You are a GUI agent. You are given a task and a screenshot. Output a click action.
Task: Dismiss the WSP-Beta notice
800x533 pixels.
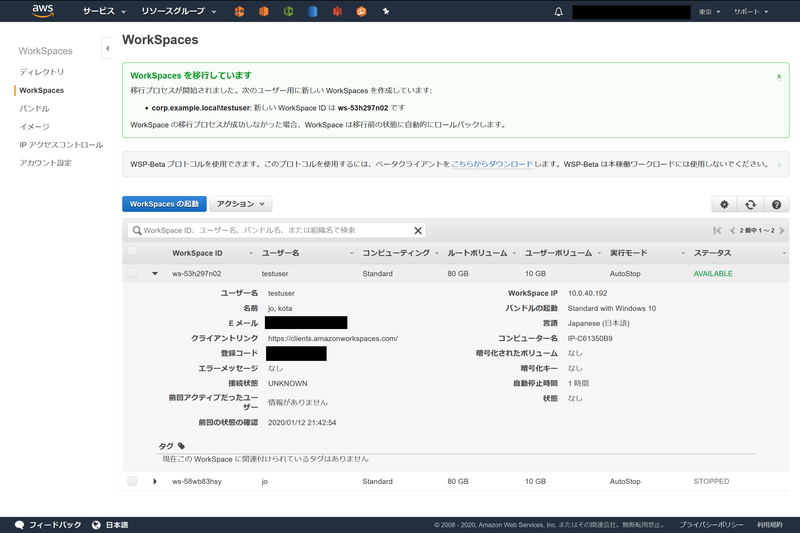pos(779,164)
